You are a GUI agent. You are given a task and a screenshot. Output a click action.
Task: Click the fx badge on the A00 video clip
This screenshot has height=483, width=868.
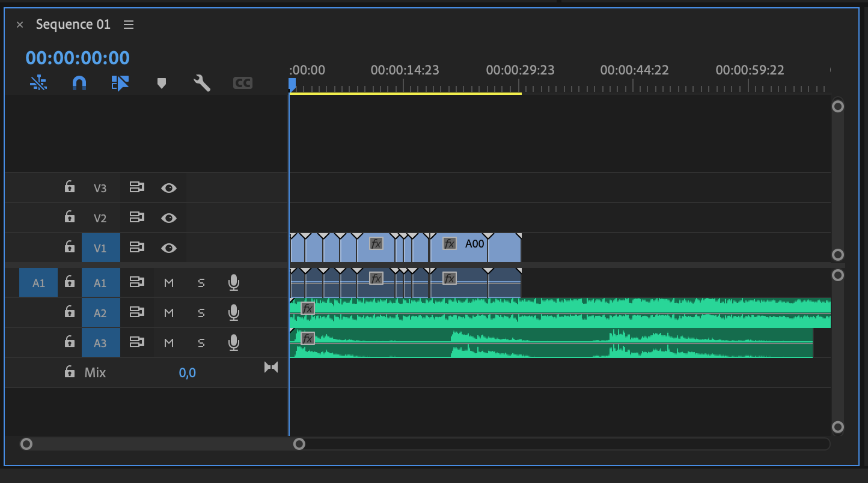pyautogui.click(x=449, y=243)
